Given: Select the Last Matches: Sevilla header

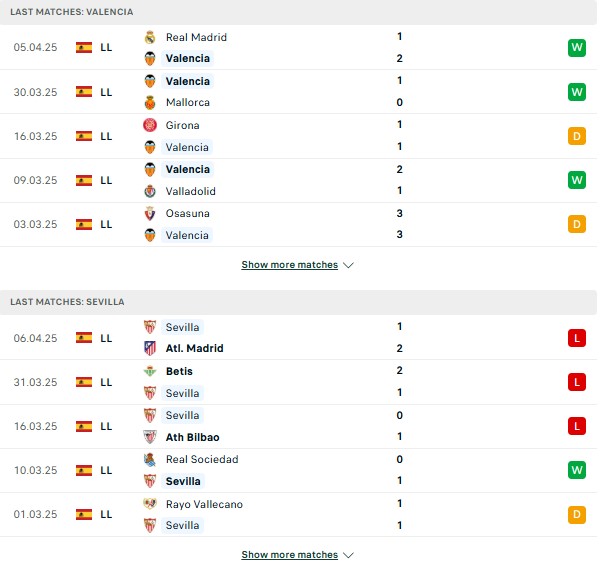Looking at the screenshot, I should point(298,302).
